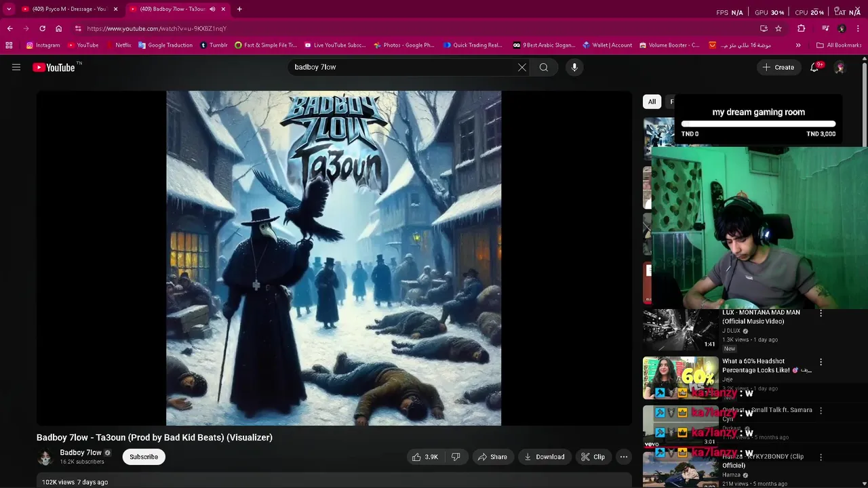
Task: Mute tab via speaker icon
Action: point(212,9)
